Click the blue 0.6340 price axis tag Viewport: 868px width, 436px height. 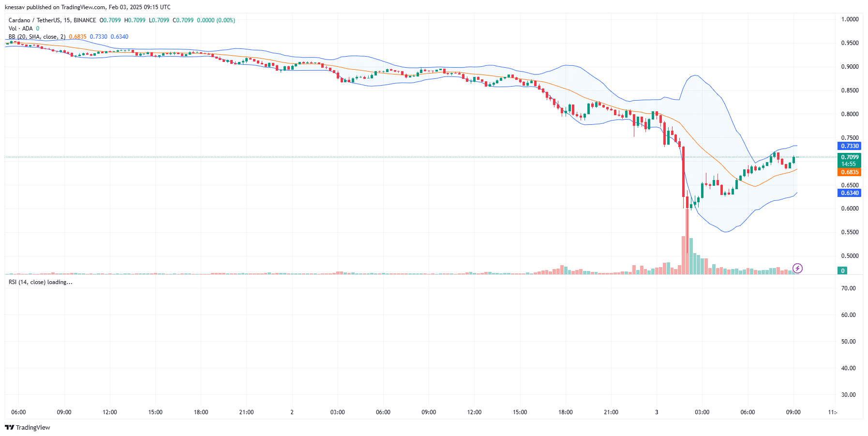pyautogui.click(x=849, y=193)
